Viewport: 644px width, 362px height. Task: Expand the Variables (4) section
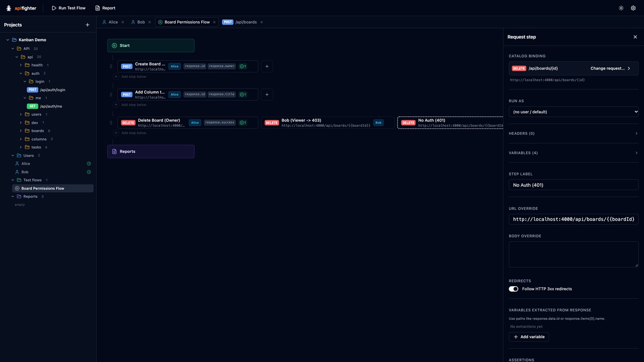click(x=573, y=153)
